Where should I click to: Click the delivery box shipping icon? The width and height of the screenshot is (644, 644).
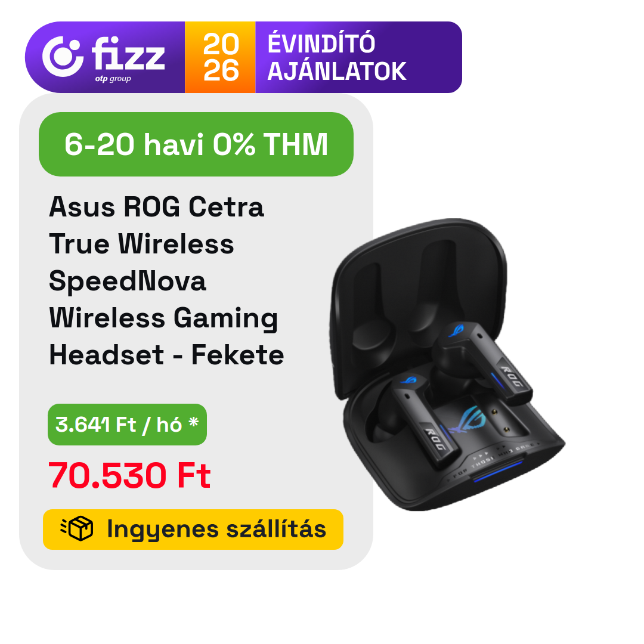77,528
